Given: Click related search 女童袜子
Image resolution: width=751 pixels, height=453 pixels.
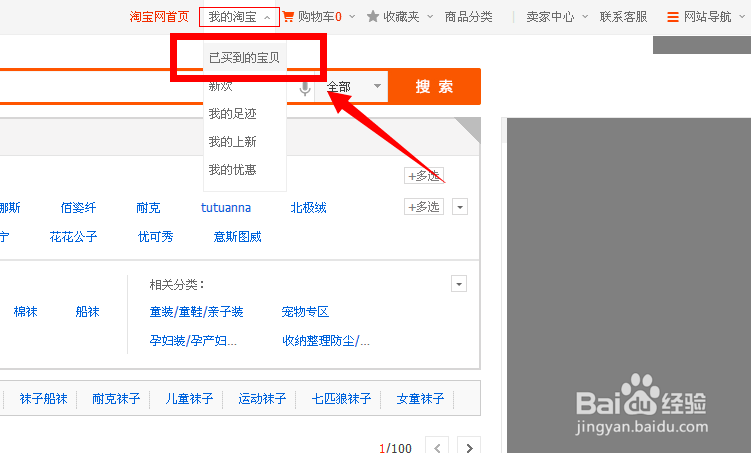Looking at the screenshot, I should [x=420, y=398].
